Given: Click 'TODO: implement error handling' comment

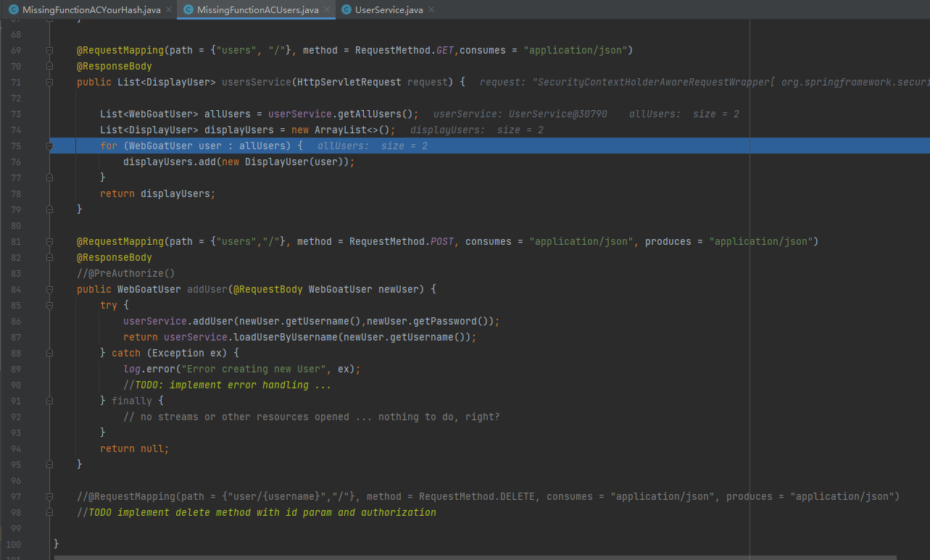Looking at the screenshot, I should [228, 385].
